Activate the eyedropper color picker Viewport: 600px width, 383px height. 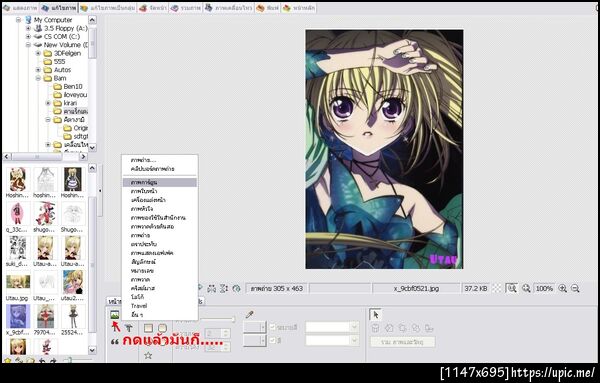[249, 315]
